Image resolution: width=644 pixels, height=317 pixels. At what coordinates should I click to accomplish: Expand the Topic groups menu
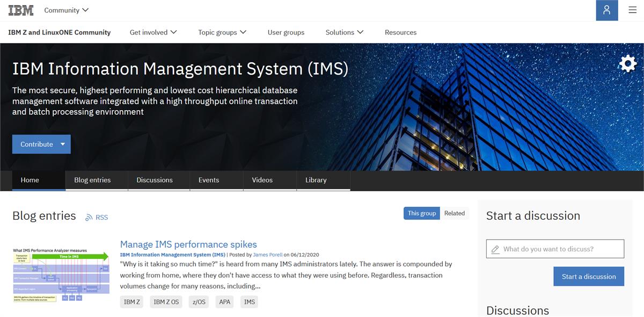coord(222,32)
